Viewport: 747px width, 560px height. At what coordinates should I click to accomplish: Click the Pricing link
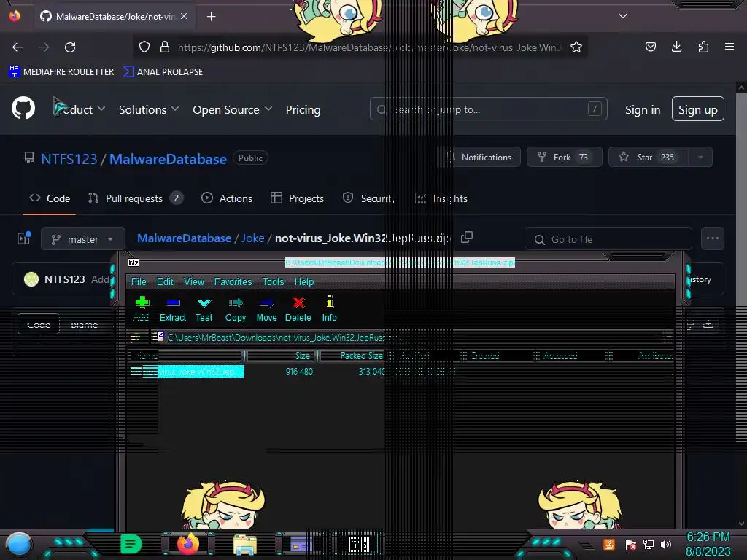click(x=303, y=109)
